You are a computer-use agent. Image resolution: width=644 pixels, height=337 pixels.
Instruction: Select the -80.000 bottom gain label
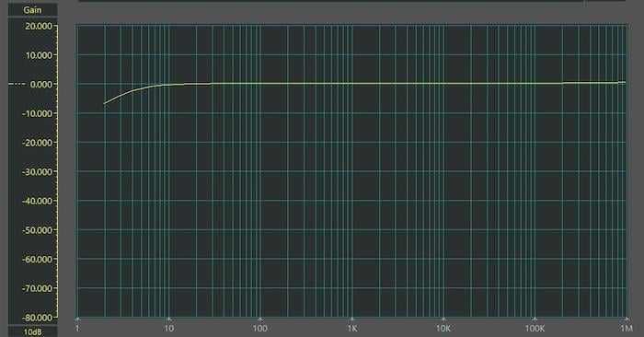pyautogui.click(x=38, y=318)
